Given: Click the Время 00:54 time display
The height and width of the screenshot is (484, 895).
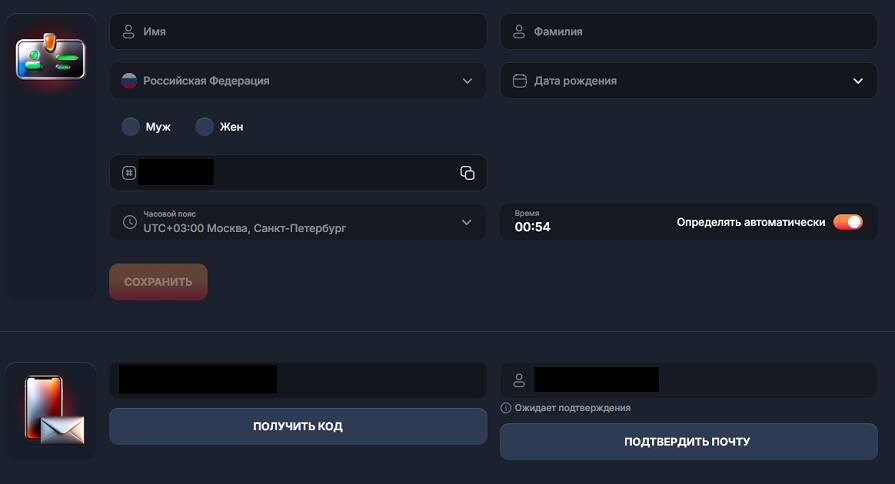Looking at the screenshot, I should coord(532,221).
